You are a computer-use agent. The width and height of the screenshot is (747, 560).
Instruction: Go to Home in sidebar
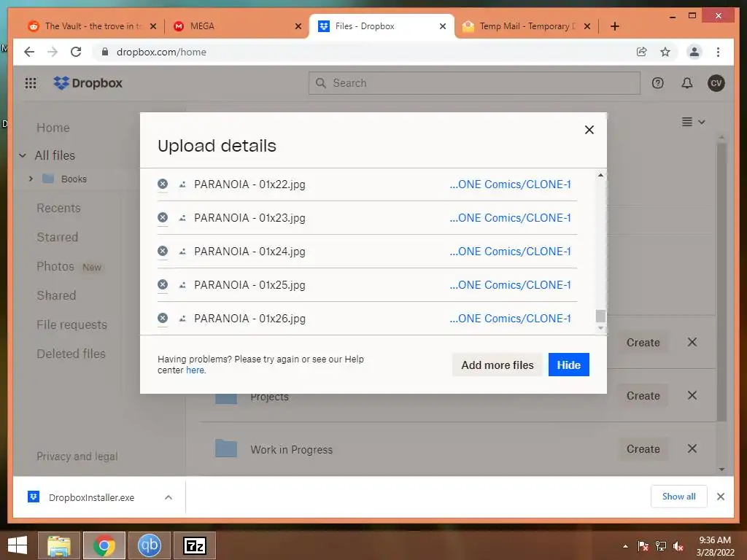pyautogui.click(x=53, y=128)
